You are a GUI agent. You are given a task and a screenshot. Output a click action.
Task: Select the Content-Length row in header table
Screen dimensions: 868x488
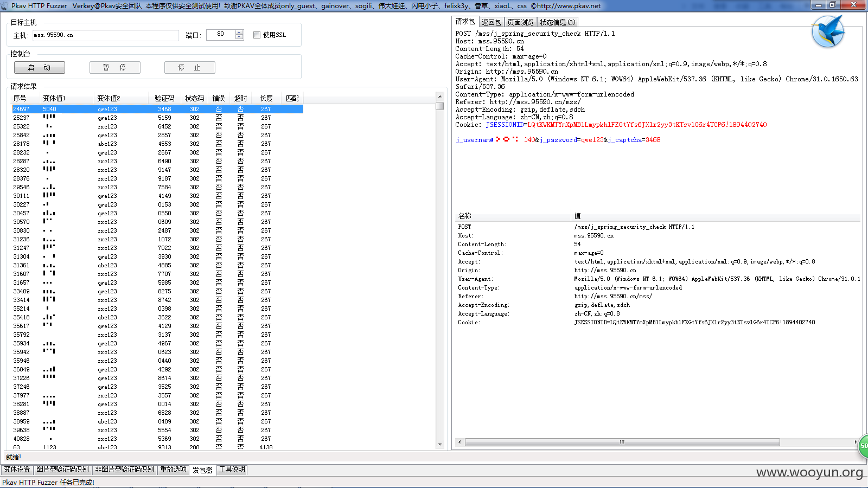(658, 244)
